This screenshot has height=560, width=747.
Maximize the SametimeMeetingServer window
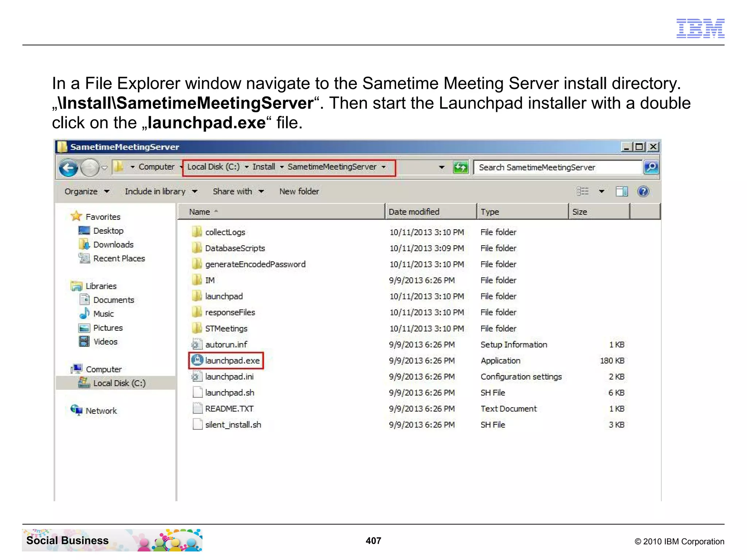(x=639, y=147)
